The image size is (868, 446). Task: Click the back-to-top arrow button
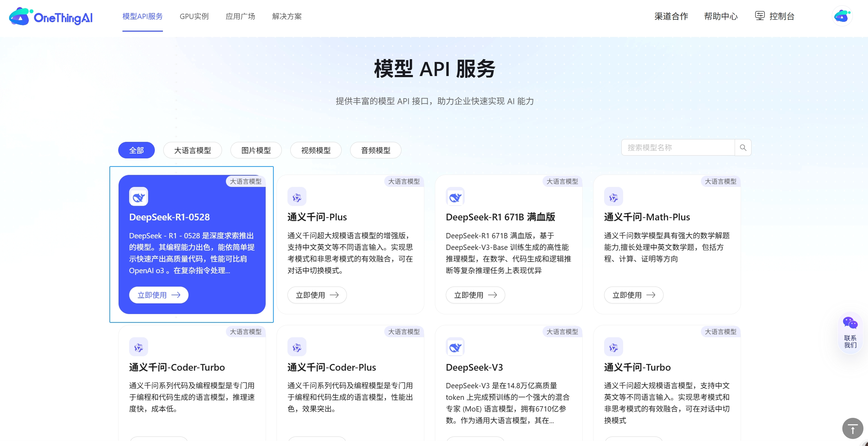pos(852,428)
